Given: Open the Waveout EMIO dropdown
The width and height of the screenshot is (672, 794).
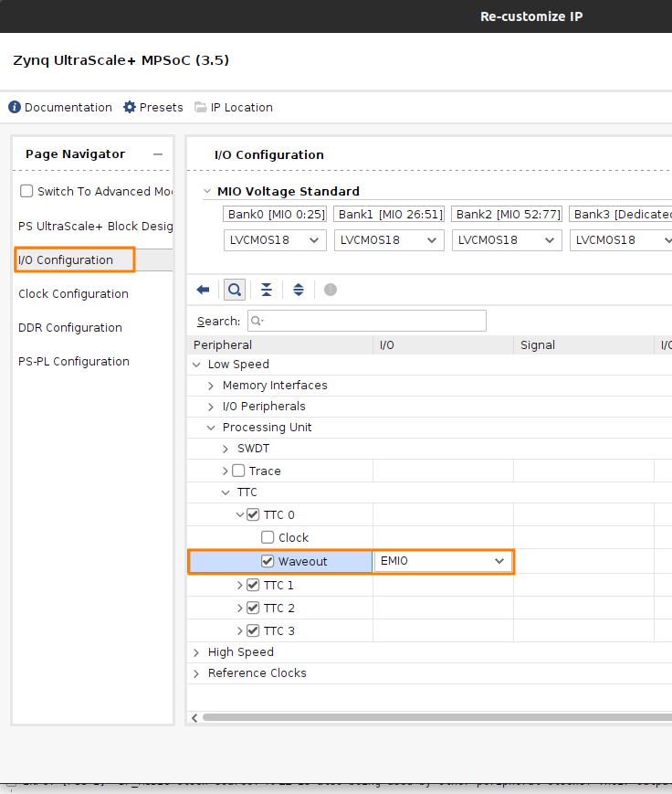Looking at the screenshot, I should [443, 561].
